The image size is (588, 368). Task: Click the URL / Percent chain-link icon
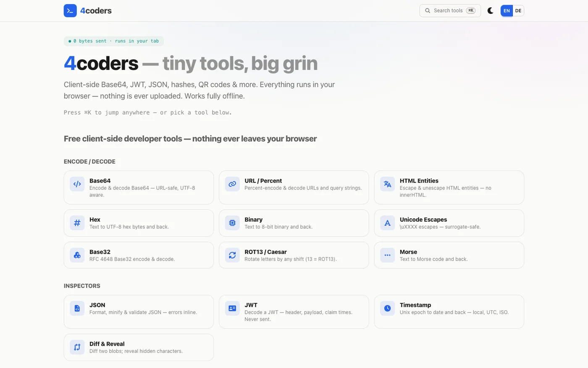point(232,184)
